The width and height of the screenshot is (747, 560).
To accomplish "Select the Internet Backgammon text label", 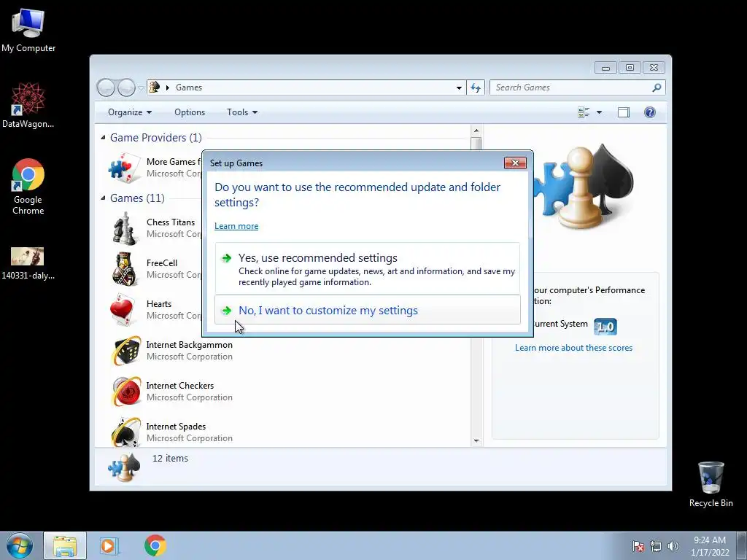I will pos(190,345).
